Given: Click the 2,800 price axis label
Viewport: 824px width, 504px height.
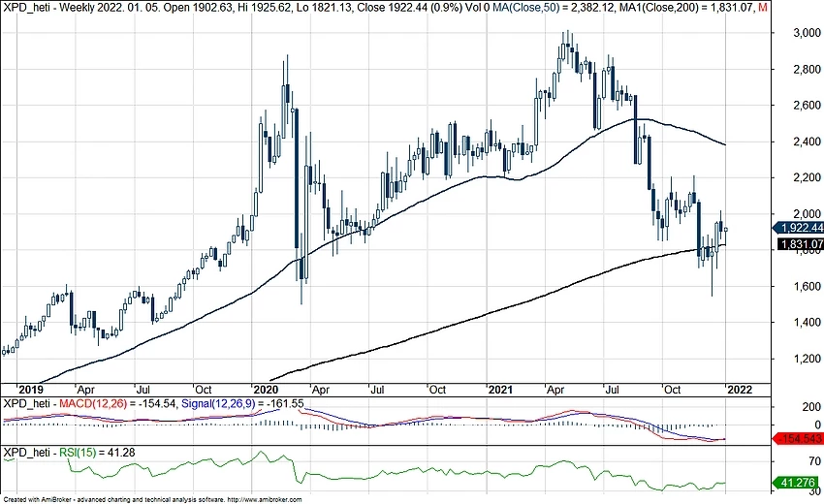Looking at the screenshot, I should click(807, 70).
